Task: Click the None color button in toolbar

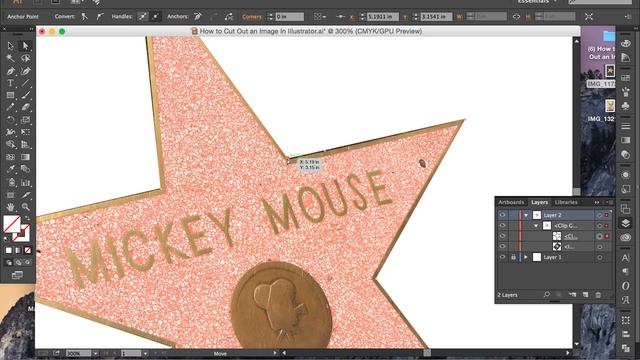Action: [28, 250]
